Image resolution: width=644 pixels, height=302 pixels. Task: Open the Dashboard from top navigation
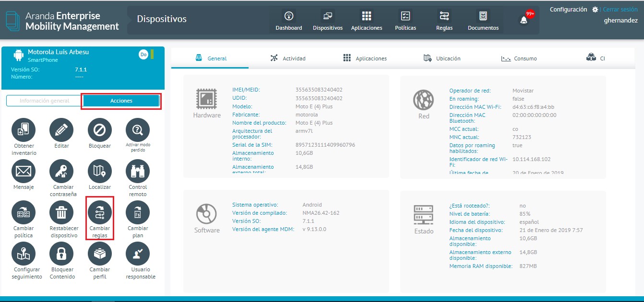tap(289, 21)
